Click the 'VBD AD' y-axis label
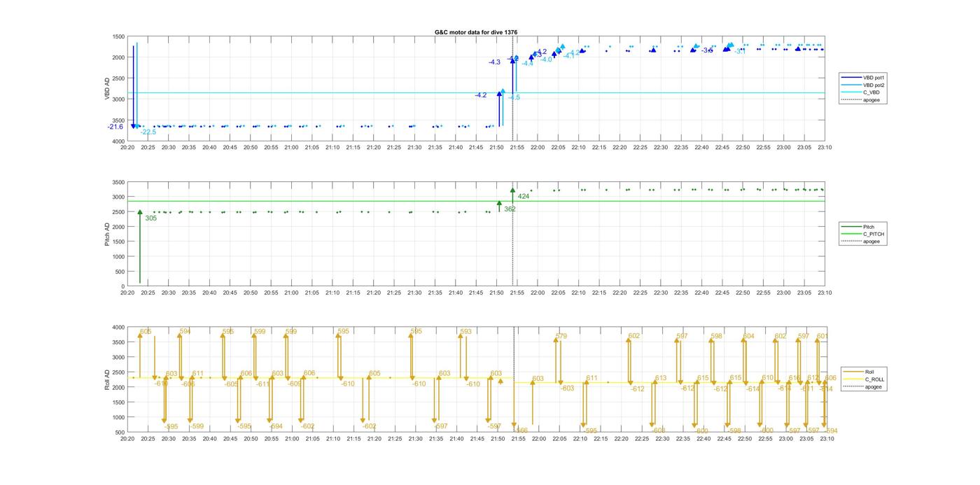 click(x=108, y=89)
